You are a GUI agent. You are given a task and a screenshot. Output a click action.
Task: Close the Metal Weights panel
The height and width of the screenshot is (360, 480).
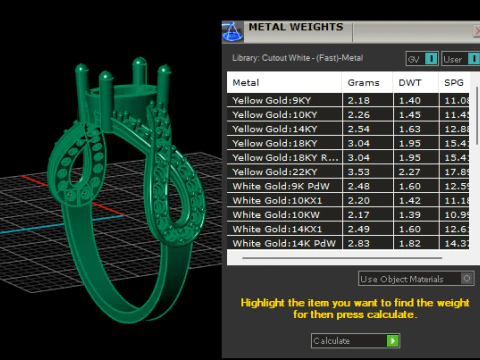477,32
